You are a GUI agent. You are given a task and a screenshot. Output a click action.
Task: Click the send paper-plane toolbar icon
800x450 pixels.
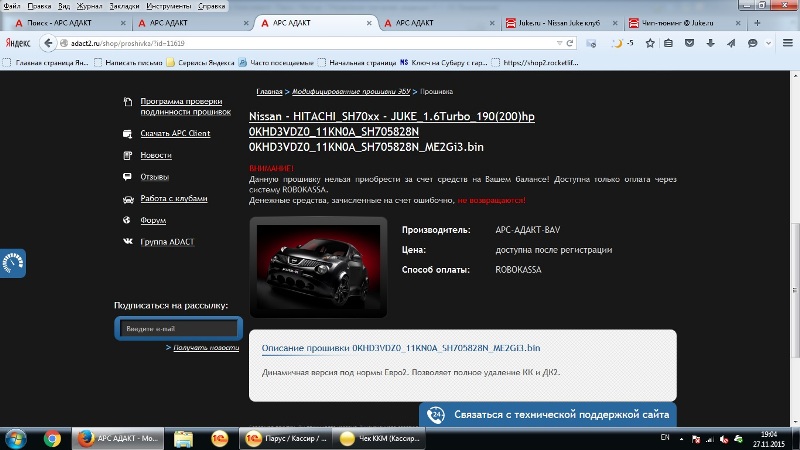coord(731,43)
